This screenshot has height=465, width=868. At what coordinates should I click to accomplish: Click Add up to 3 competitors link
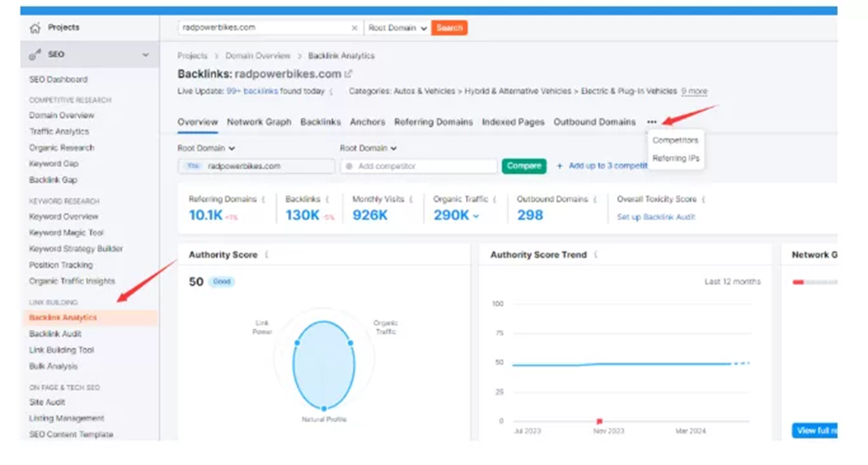pos(608,166)
